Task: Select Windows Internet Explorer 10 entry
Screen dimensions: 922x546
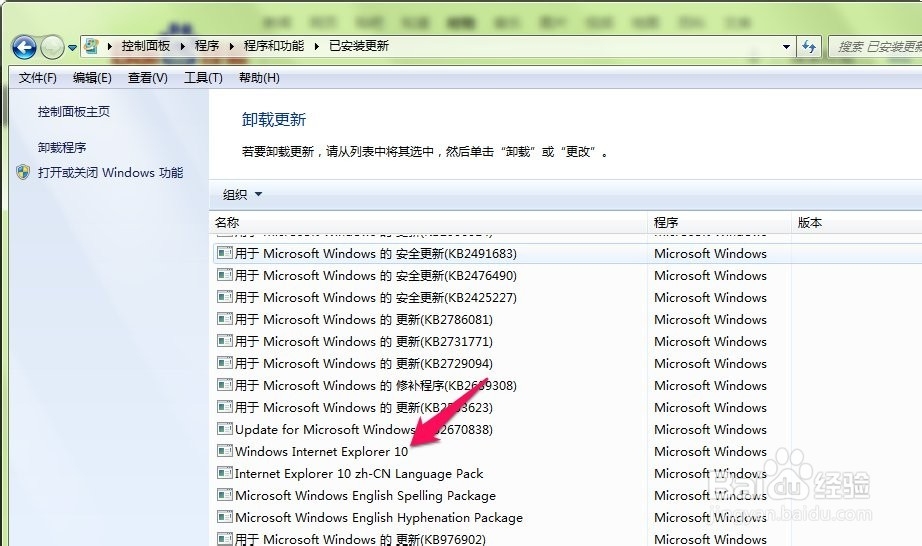Action: click(566, 451)
